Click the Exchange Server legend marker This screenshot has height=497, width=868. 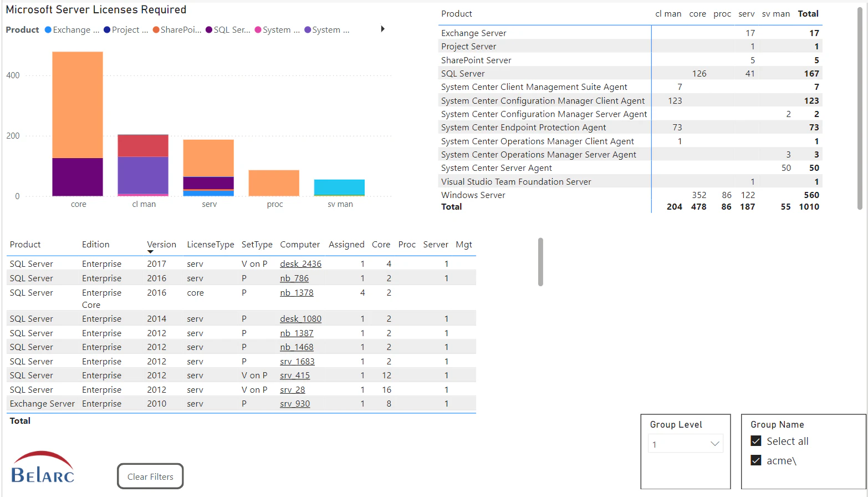(48, 29)
